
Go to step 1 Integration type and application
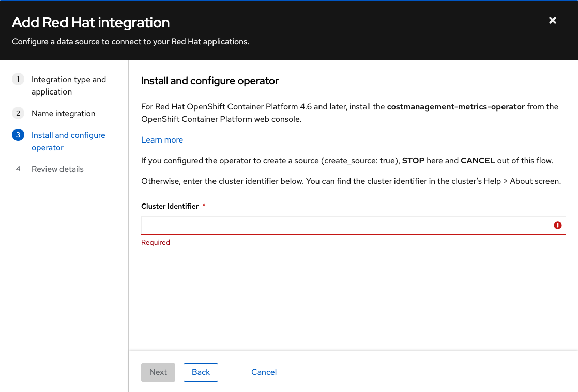click(x=69, y=85)
